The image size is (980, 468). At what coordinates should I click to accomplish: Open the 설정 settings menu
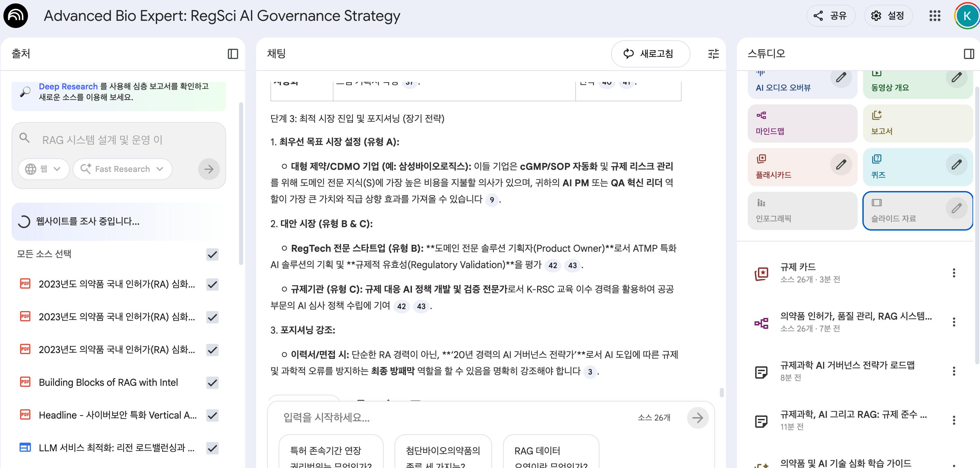tap(888, 16)
